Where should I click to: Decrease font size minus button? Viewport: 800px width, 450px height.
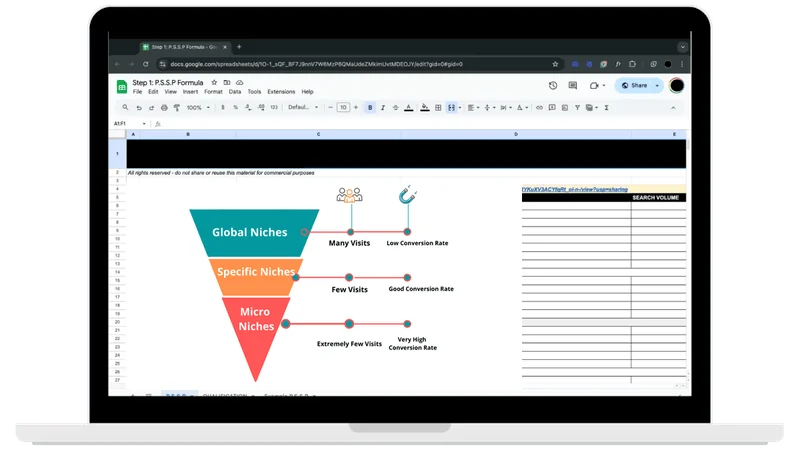[x=331, y=108]
